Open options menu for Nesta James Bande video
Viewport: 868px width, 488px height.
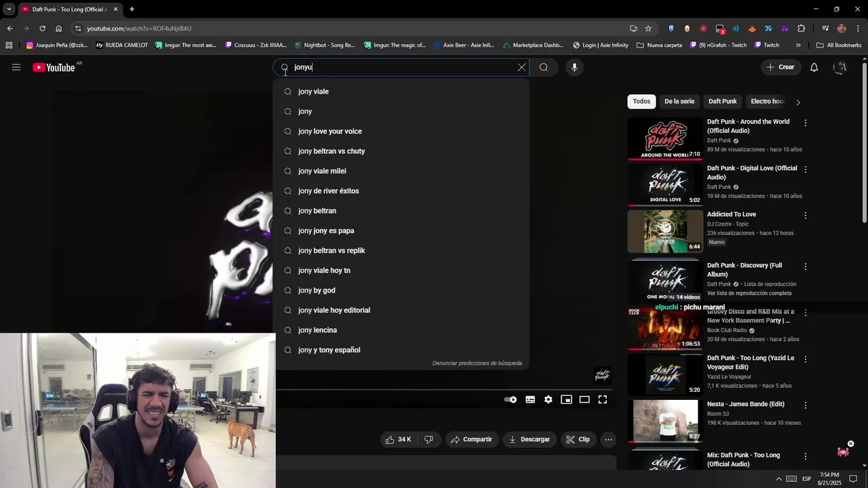[x=806, y=405]
